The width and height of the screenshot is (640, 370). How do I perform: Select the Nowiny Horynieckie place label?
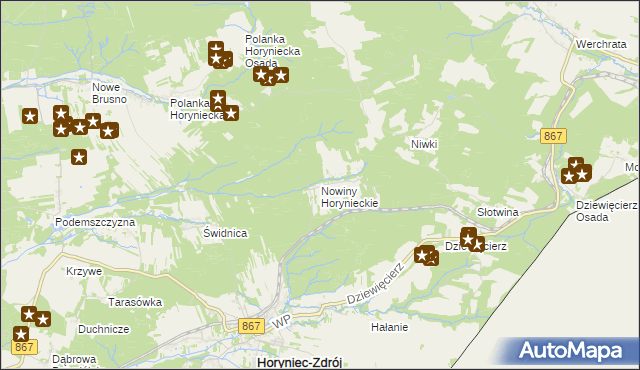tap(349, 197)
